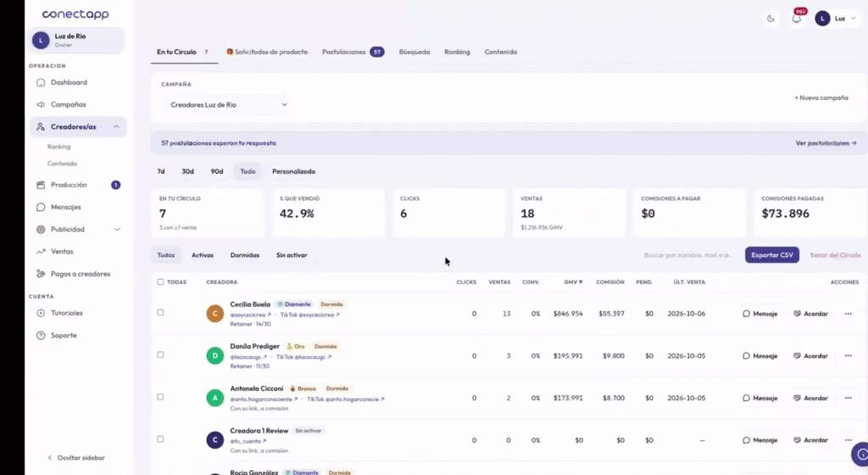This screenshot has width=868, height=475.
Task: Open top Contenido tab
Action: coord(500,52)
